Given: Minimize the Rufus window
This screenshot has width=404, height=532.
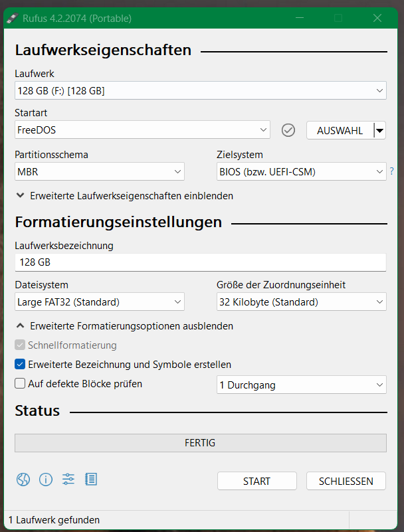Looking at the screenshot, I should [300, 18].
